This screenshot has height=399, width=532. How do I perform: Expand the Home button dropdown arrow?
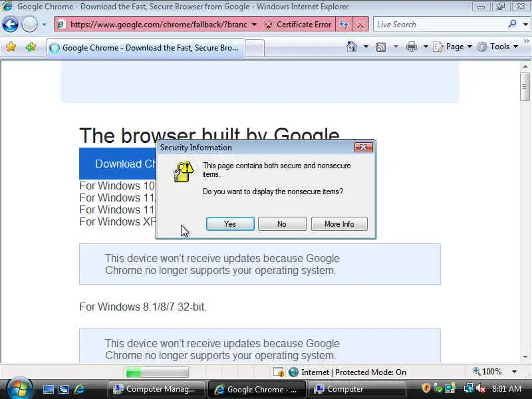(x=366, y=47)
